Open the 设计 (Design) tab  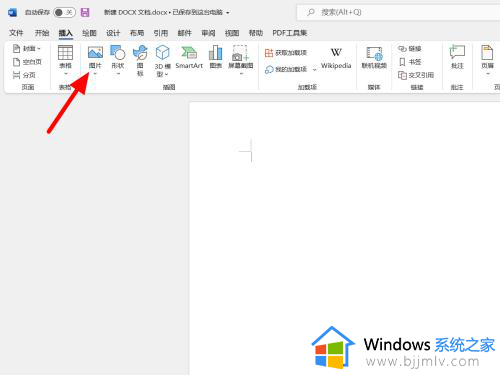113,33
